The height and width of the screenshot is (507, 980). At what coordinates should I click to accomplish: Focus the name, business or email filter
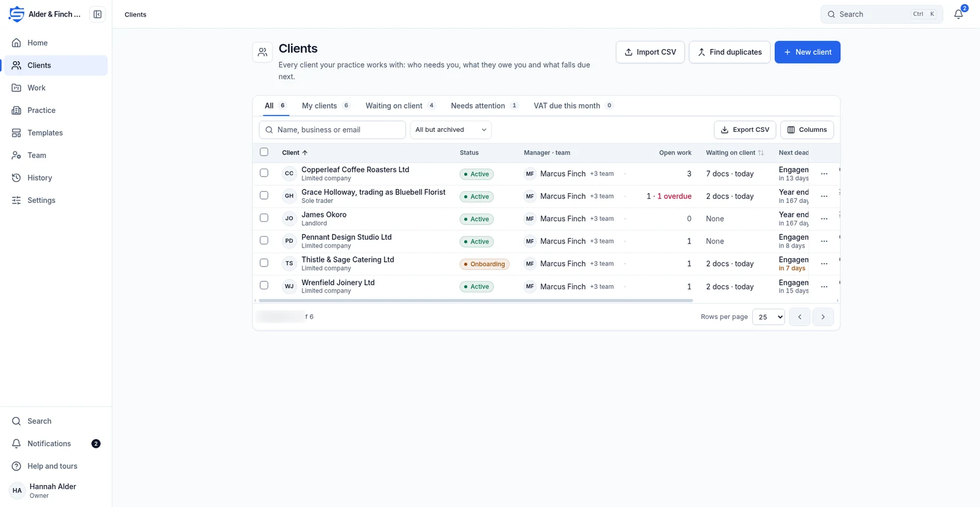coord(333,130)
